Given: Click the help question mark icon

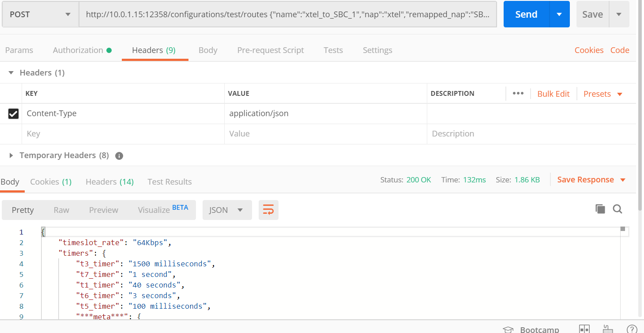Looking at the screenshot, I should (x=632, y=329).
